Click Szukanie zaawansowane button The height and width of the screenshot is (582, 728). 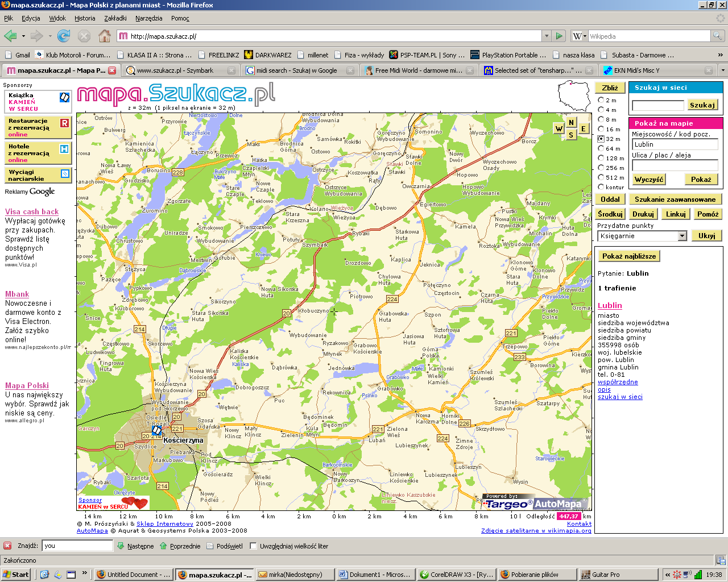(x=675, y=199)
